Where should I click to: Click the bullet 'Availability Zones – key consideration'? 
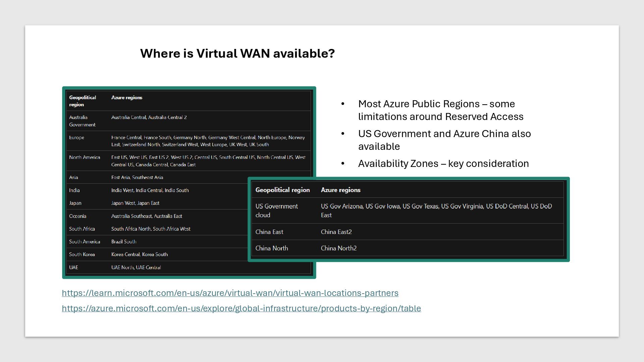pyautogui.click(x=443, y=164)
